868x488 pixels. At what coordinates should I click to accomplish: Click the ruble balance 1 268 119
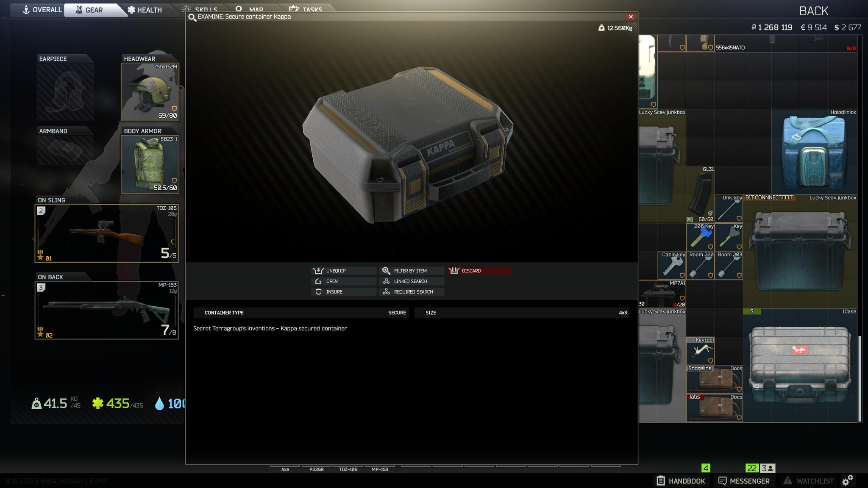pos(771,28)
